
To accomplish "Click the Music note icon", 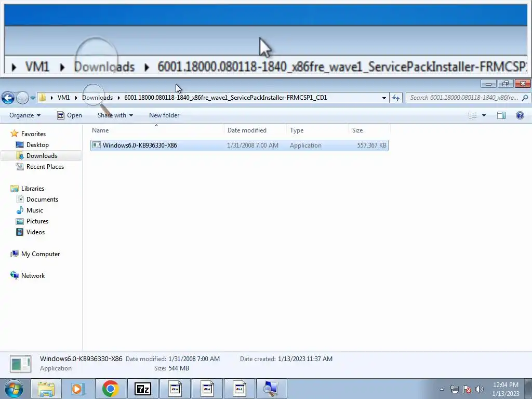I will point(20,210).
